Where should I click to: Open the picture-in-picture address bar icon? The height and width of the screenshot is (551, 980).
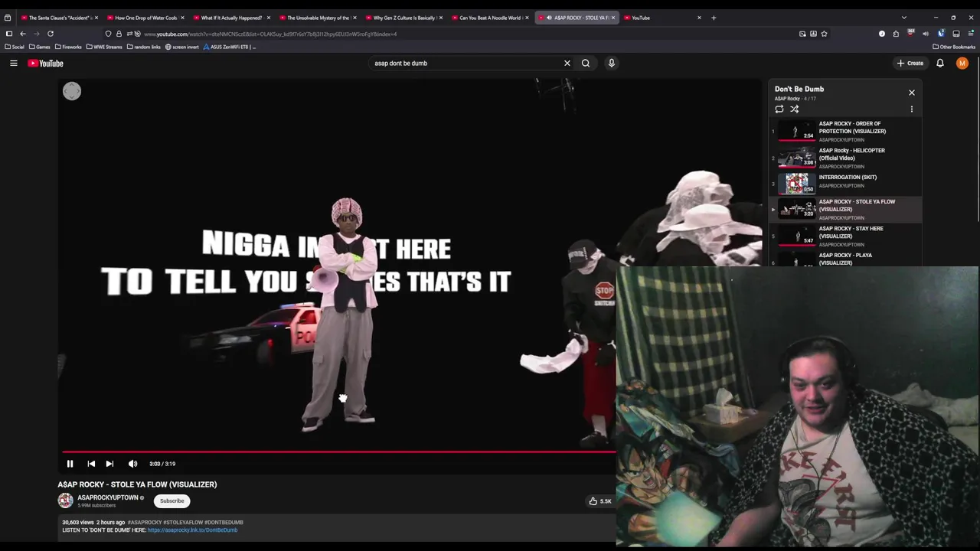coord(802,34)
